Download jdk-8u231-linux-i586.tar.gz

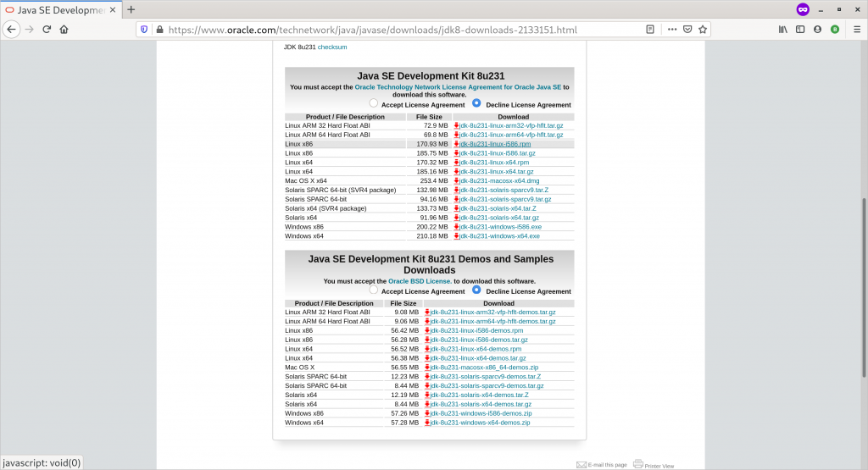(x=497, y=153)
